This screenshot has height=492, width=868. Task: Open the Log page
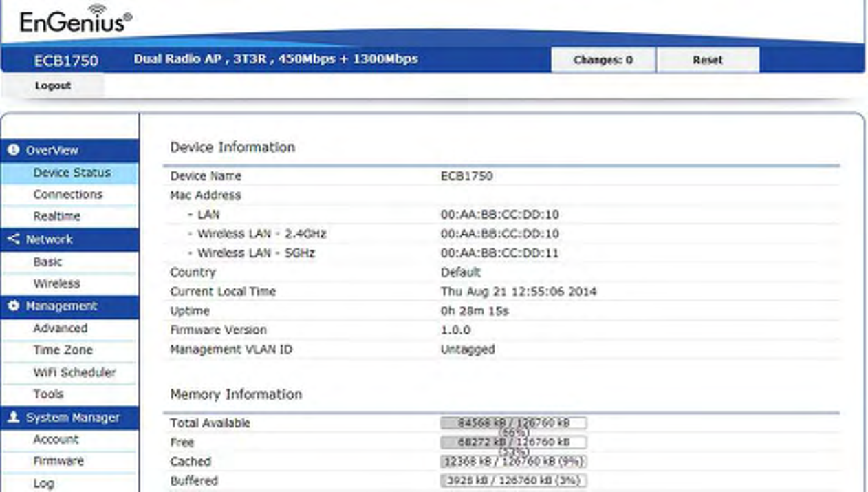(x=43, y=483)
